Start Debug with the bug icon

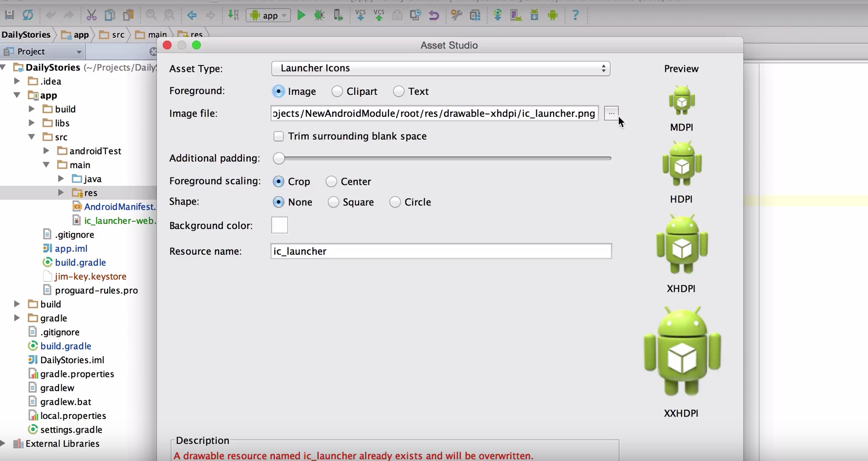pyautogui.click(x=319, y=15)
